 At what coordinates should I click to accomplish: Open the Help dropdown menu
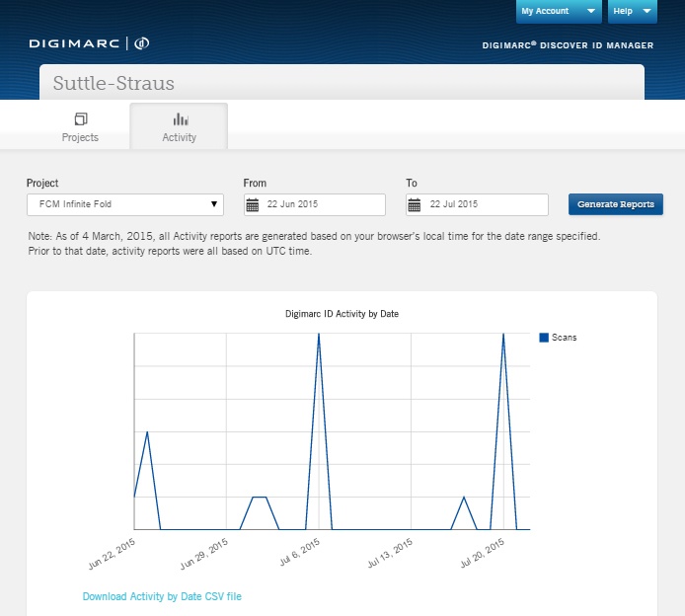[x=632, y=11]
